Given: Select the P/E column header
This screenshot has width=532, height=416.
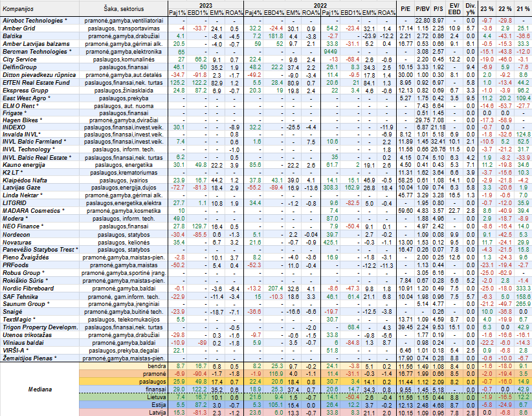Looking at the screenshot, I should coord(405,9).
